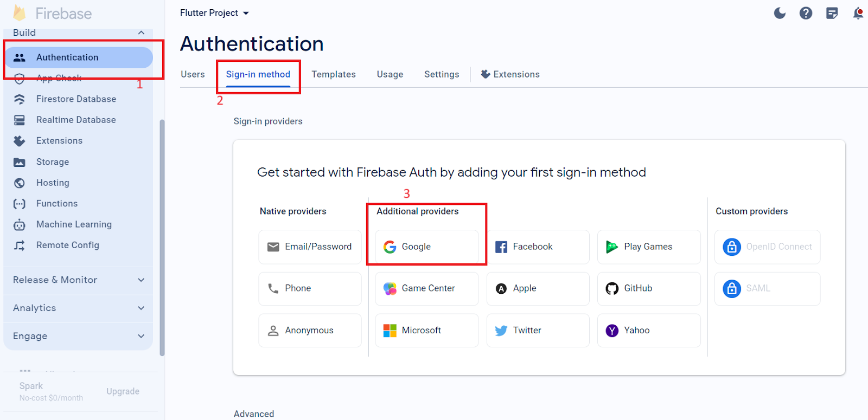The width and height of the screenshot is (868, 420).
Task: Open the Extensions tab label
Action: coord(516,75)
